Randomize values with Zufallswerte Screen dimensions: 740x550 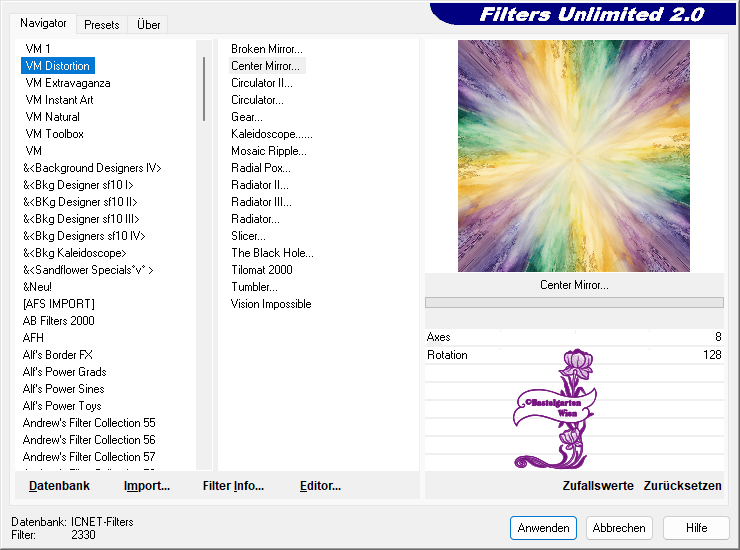pyautogui.click(x=598, y=486)
